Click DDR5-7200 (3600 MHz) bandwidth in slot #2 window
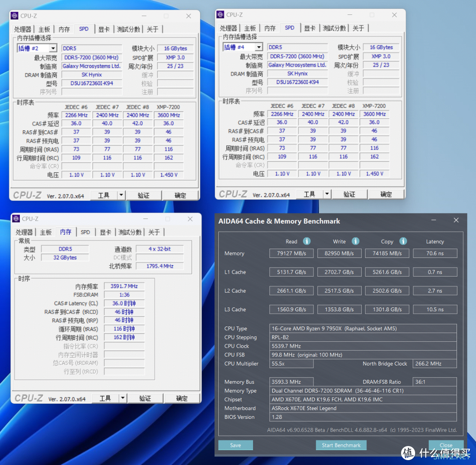476x465 pixels. 92,57
